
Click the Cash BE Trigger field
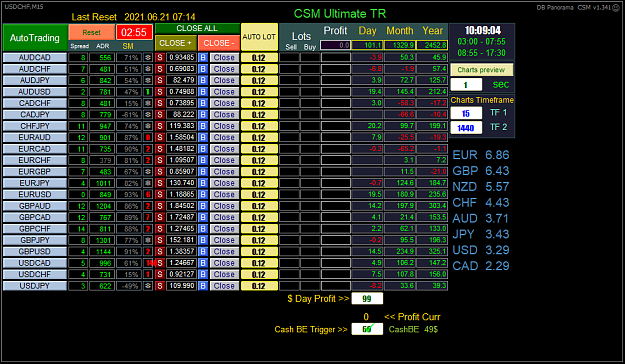(x=367, y=329)
